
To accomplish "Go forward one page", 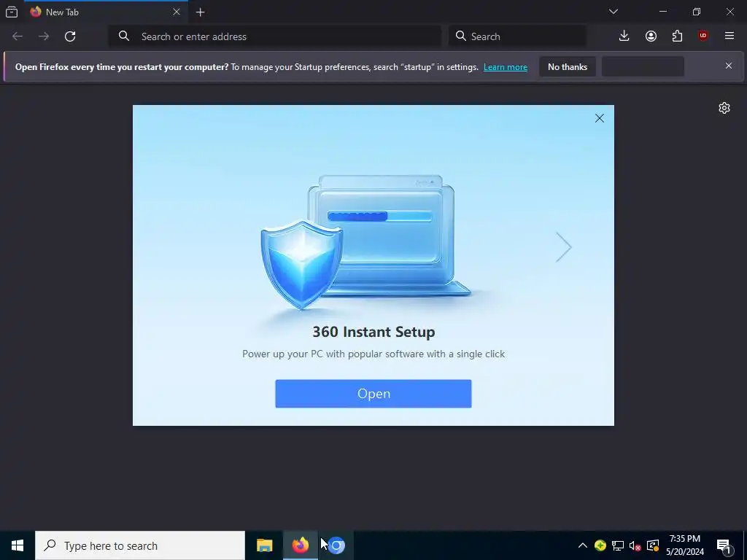I will [44, 36].
